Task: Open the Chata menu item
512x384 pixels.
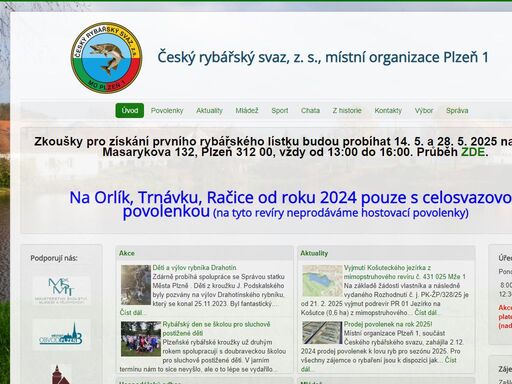Action: coord(310,110)
